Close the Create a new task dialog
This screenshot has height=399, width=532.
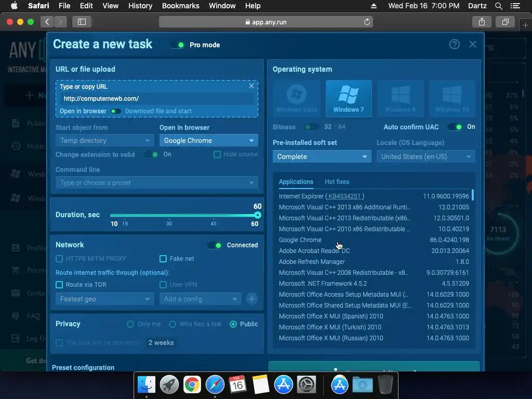tap(473, 44)
